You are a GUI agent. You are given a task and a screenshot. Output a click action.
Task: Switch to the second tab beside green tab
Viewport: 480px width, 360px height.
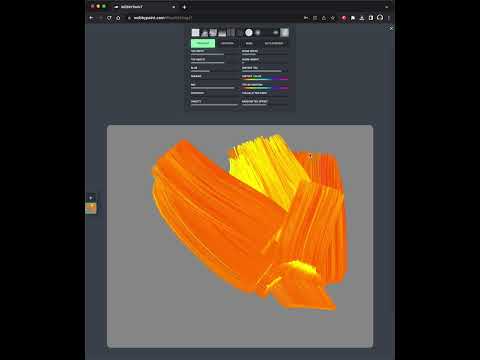[227, 43]
